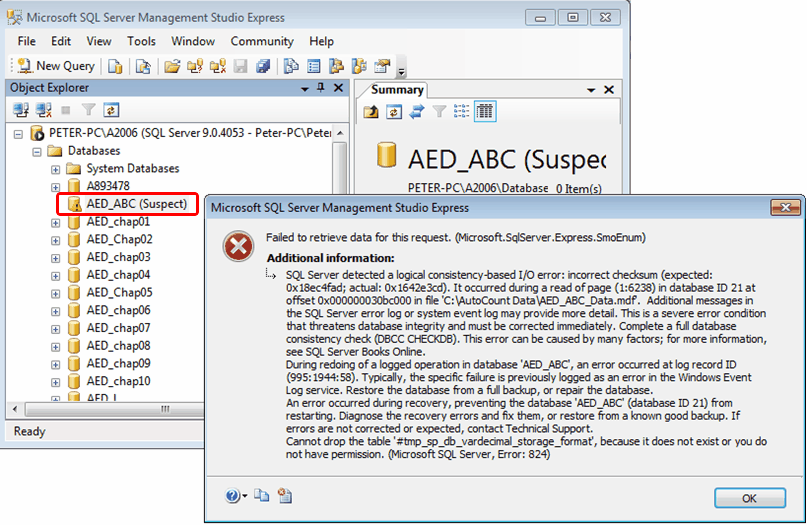This screenshot has width=807, height=525.
Task: Click the Help question mark icon in error dialog
Action: pyautogui.click(x=232, y=496)
